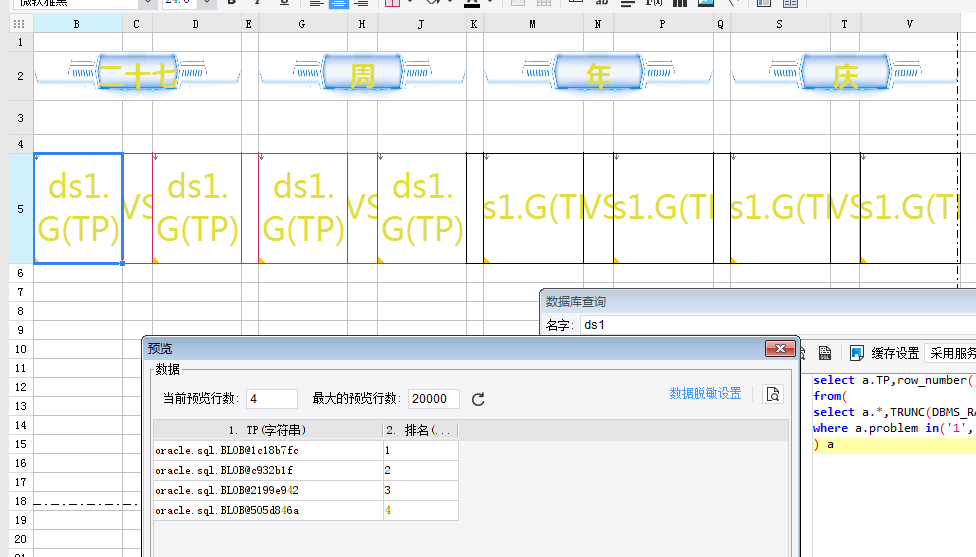Screen dimensions: 976x557
Task: Click rank cell with value 1
Action: (x=421, y=450)
